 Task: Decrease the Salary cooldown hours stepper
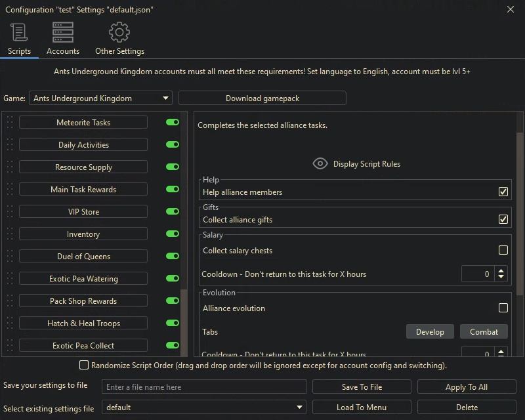tap(501, 277)
